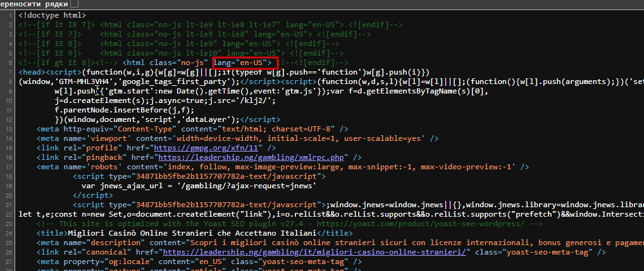Viewport: 644px width, 271px height.
Task: Click the closing '</script>' tag on line 20
Action: [x=93, y=195]
